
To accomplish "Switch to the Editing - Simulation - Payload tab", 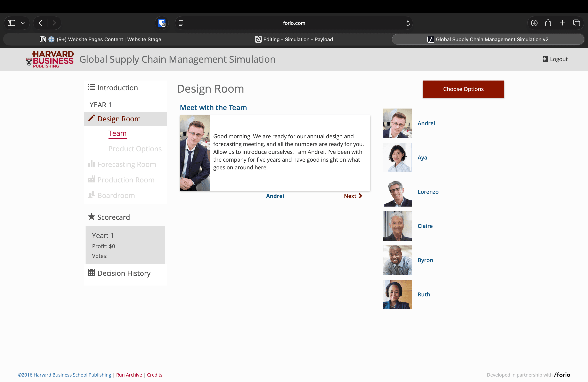I will point(294,39).
